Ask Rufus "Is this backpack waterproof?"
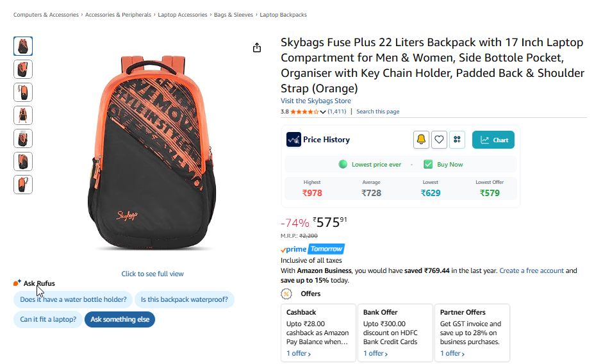 pyautogui.click(x=185, y=299)
